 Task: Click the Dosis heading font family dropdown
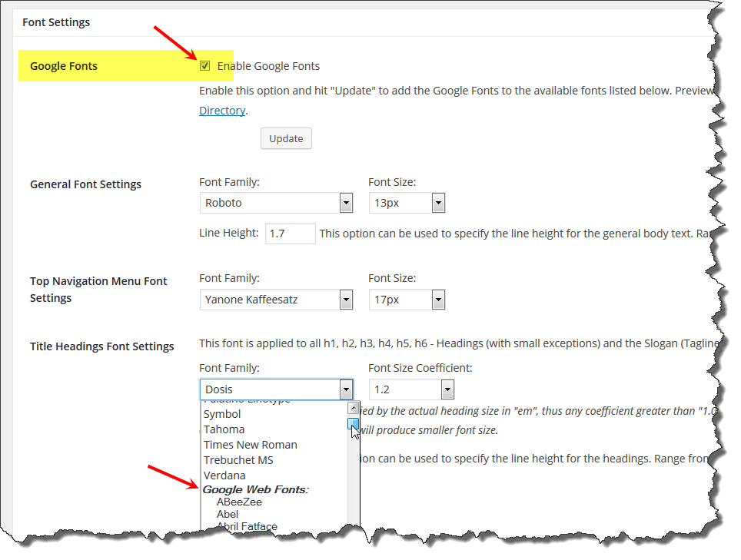click(x=276, y=389)
